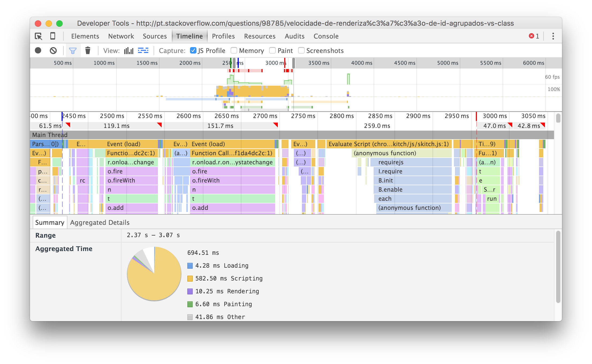Click the summary pane vertical scrollbar
Image resolution: width=592 pixels, height=364 pixels.
558,267
